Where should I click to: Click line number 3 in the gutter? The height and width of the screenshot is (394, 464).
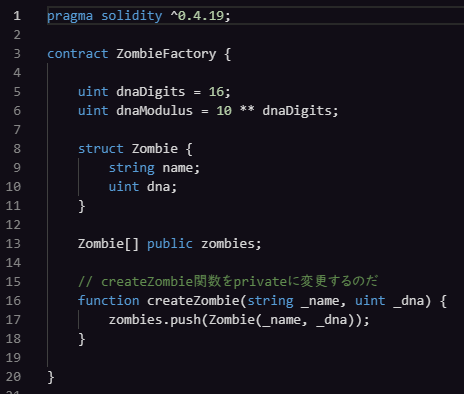(17, 54)
